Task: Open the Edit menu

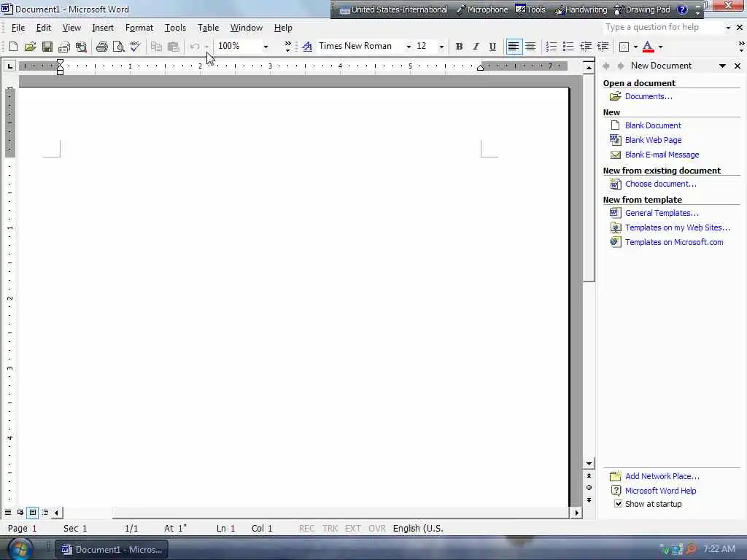Action: [43, 28]
